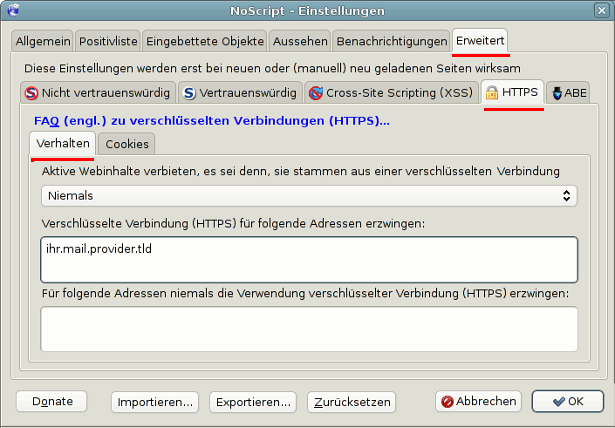Click the field containing ihr.mail.provider.tld
The width and height of the screenshot is (615, 428).
(x=308, y=258)
